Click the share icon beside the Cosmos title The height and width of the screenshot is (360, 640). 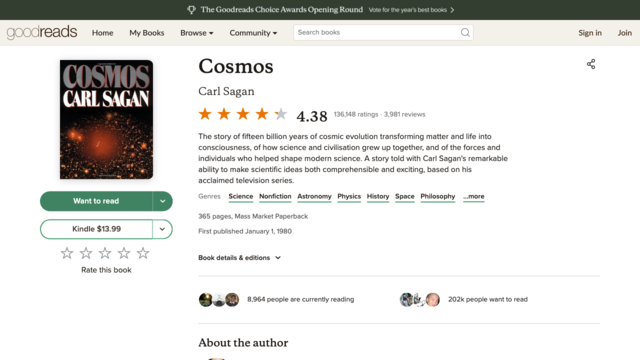click(x=591, y=64)
